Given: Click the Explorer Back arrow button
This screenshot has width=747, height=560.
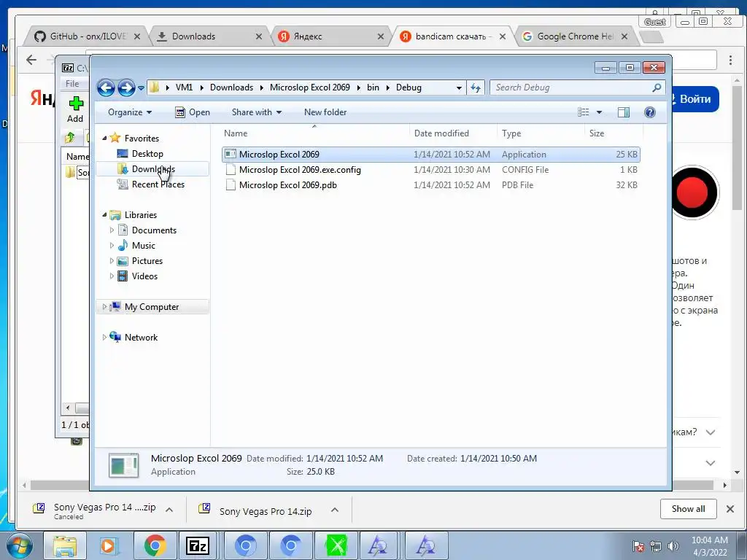Looking at the screenshot, I should point(106,87).
